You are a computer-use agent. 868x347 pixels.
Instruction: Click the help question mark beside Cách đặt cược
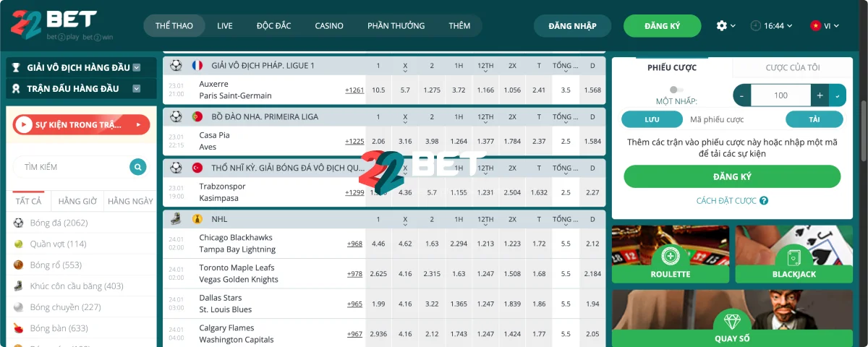click(x=764, y=201)
